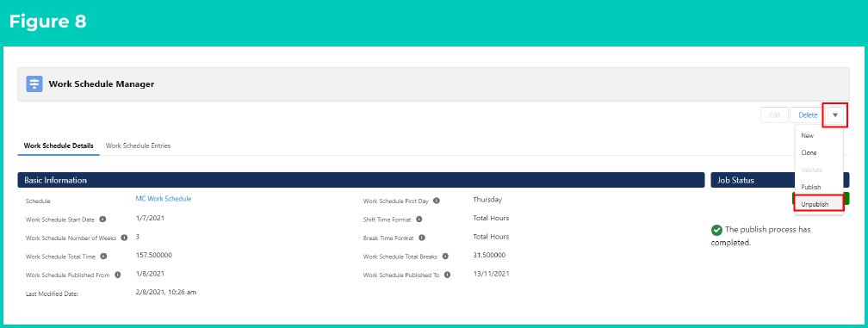
Task: Click the number of weeks value 3
Action: 137,236
